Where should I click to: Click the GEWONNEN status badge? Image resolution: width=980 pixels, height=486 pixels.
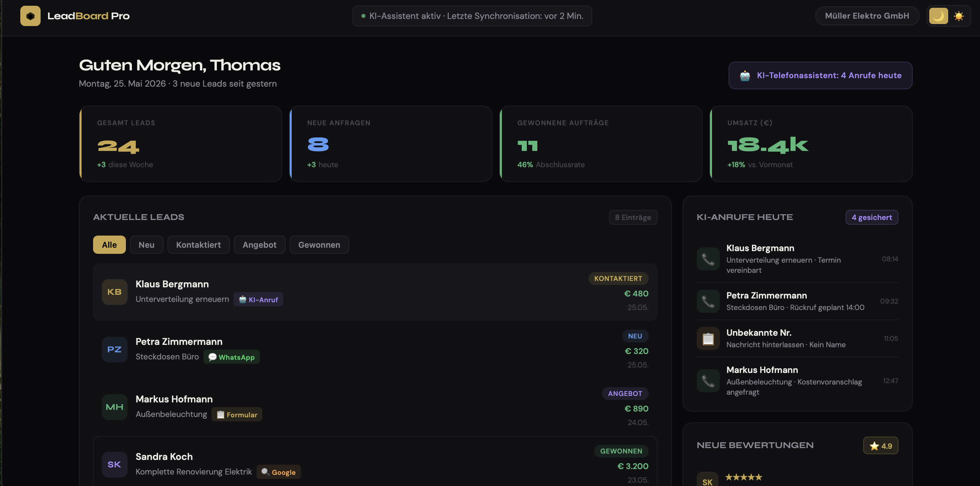[621, 450]
